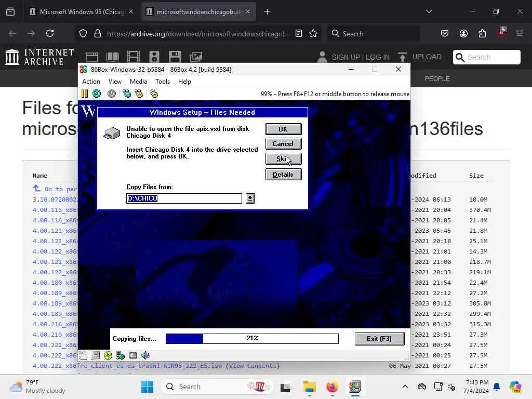Open the Windows Start button

pyautogui.click(x=147, y=387)
